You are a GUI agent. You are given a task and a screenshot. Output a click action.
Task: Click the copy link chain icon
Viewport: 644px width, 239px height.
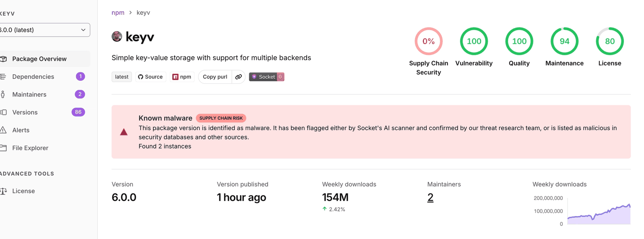(x=239, y=77)
